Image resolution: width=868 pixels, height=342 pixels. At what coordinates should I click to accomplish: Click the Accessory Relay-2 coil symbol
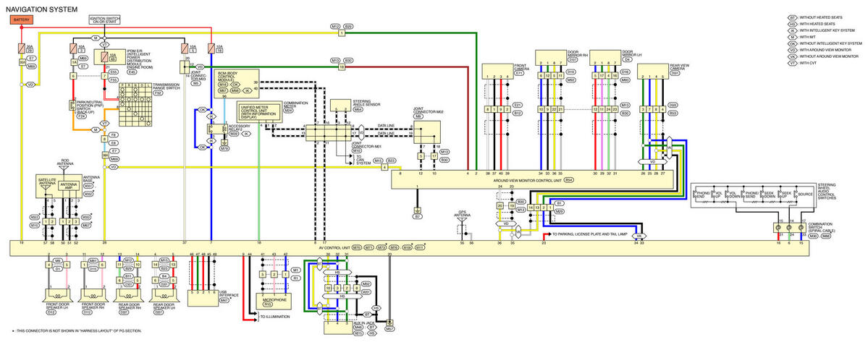(224, 128)
